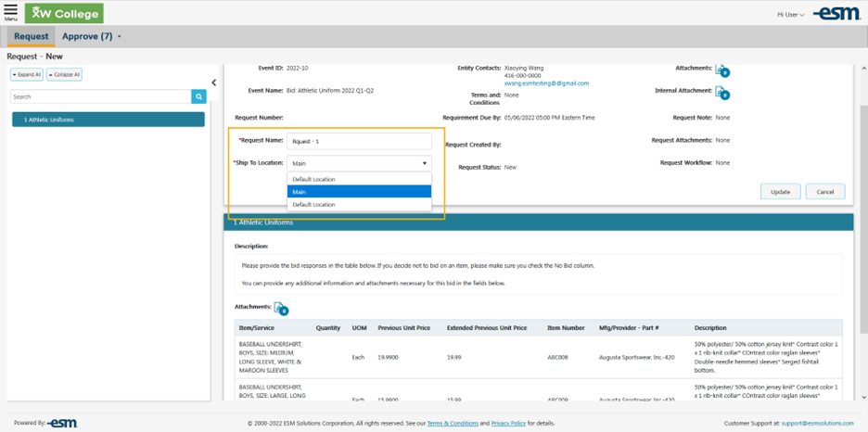
Task: Click the Event ID 2022-10 value
Action: (x=298, y=68)
